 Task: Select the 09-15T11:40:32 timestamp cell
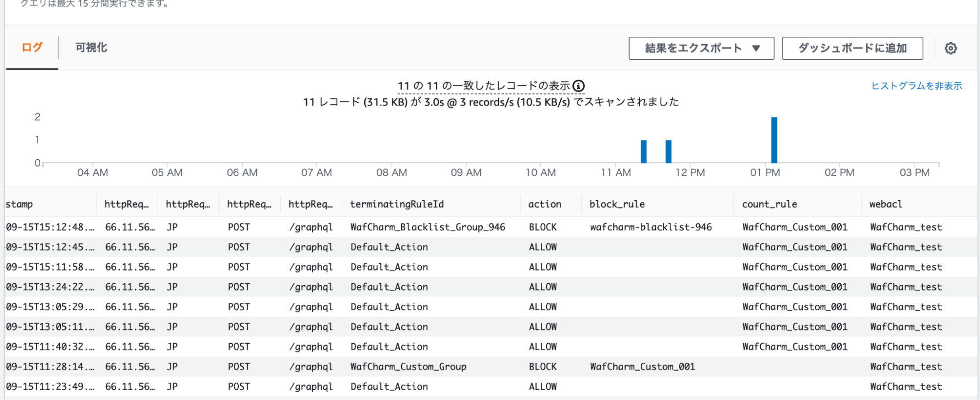pyautogui.click(x=50, y=347)
